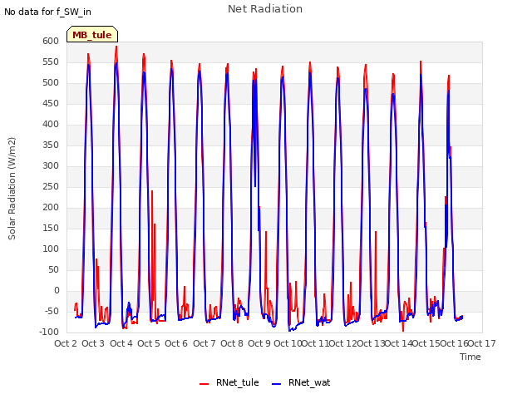Screen dimensions: 532x399
Task: Click the red RNet_tule legend swatch
Action: coord(204,384)
